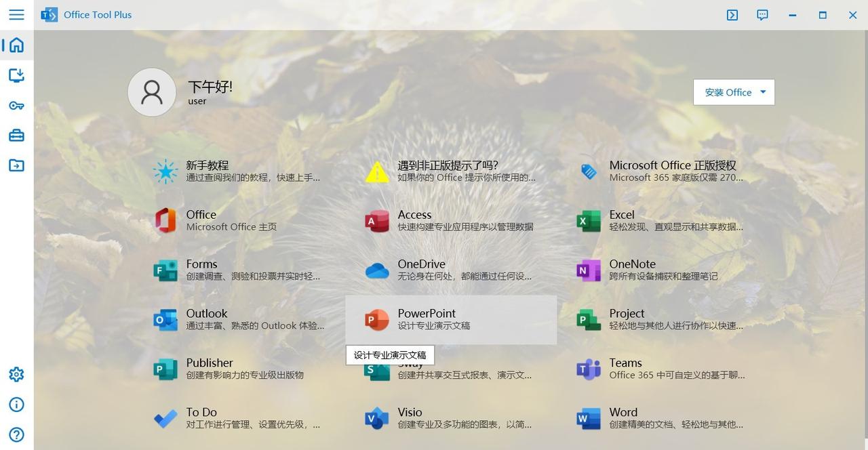This screenshot has height=450, width=868.
Task: Click the Excel app icon
Action: (589, 221)
